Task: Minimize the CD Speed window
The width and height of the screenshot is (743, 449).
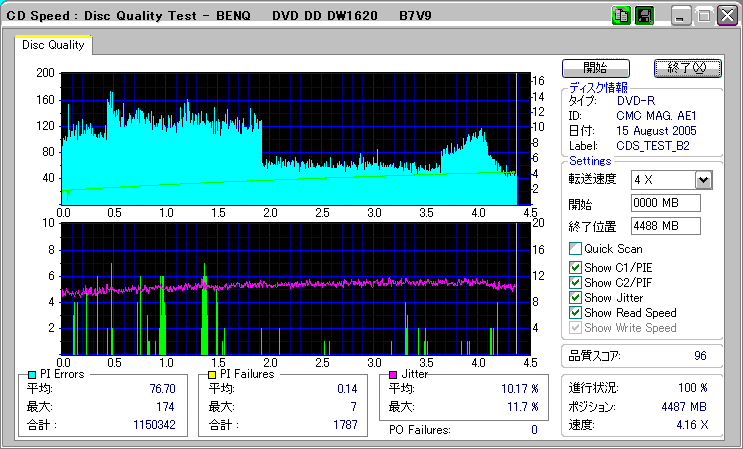Action: [x=682, y=16]
